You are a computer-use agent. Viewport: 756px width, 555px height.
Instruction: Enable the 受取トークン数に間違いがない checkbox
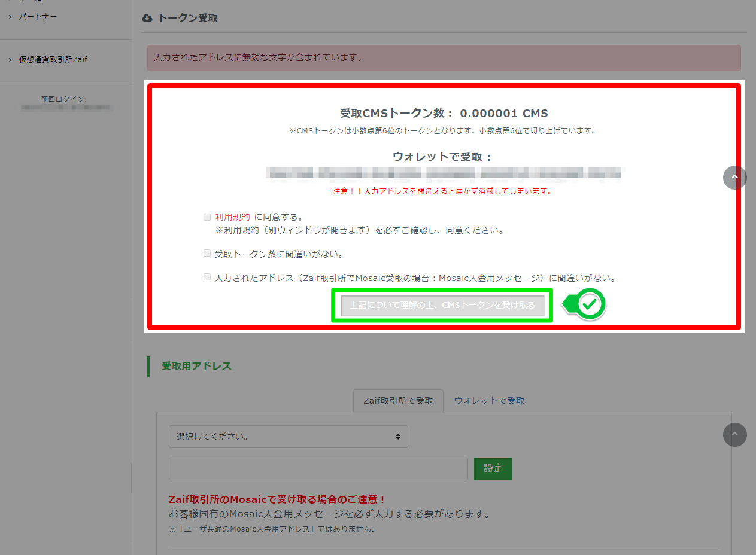[207, 253]
